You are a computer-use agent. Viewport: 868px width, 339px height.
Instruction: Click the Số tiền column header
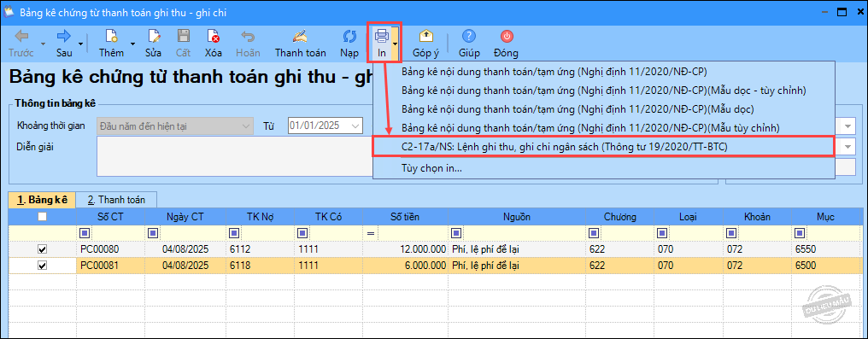405,217
